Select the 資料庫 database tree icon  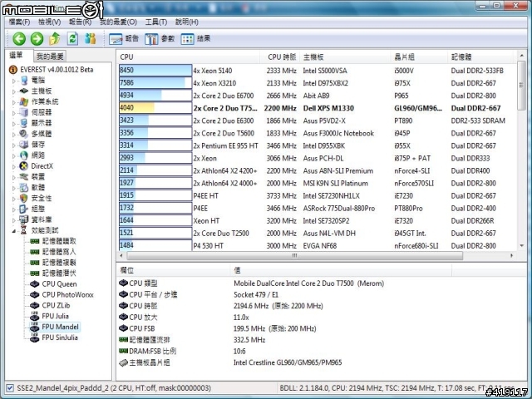coord(24,219)
